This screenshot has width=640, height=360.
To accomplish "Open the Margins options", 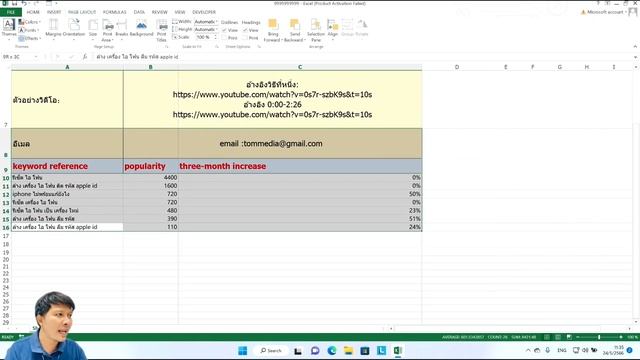I will [x=53, y=28].
